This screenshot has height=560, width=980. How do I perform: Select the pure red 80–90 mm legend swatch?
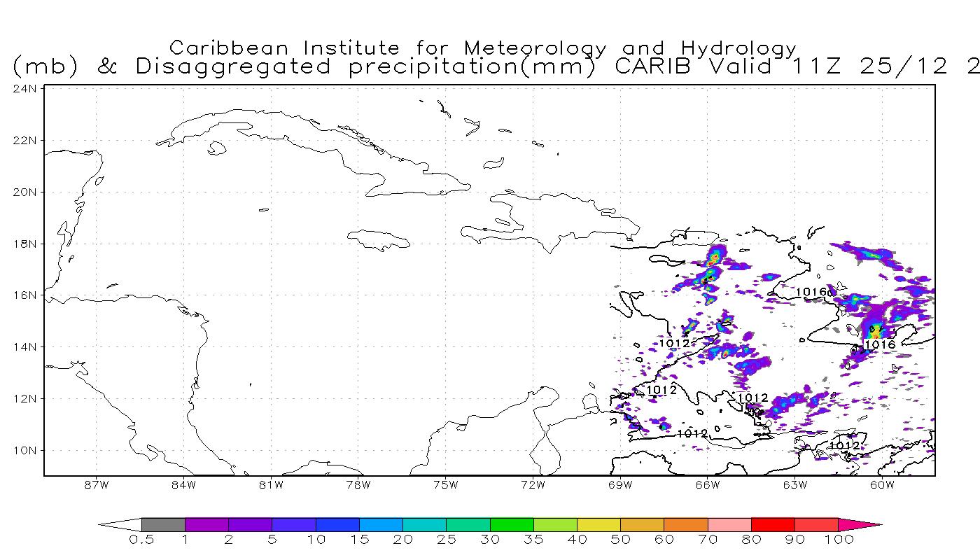click(x=773, y=524)
